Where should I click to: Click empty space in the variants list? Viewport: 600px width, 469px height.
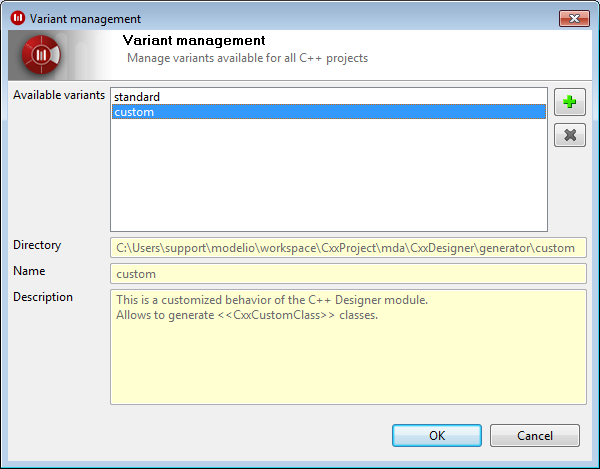(x=329, y=174)
